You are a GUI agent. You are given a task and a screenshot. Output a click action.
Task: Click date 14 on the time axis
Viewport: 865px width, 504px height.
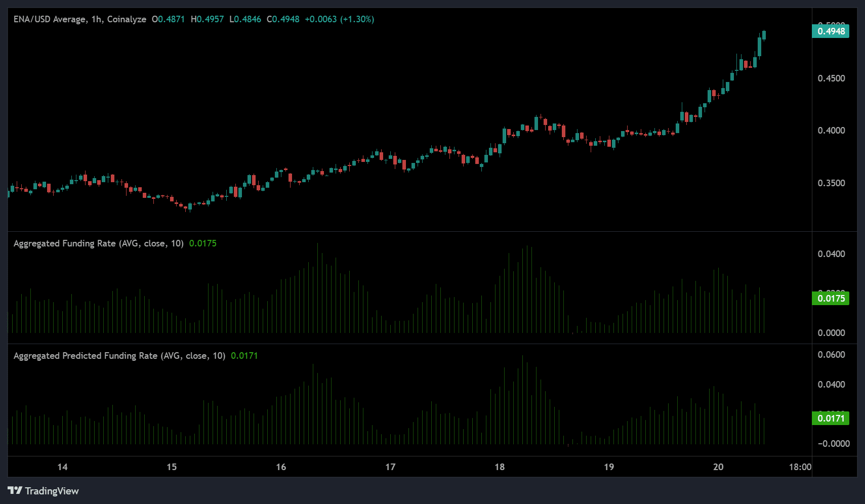coord(62,467)
